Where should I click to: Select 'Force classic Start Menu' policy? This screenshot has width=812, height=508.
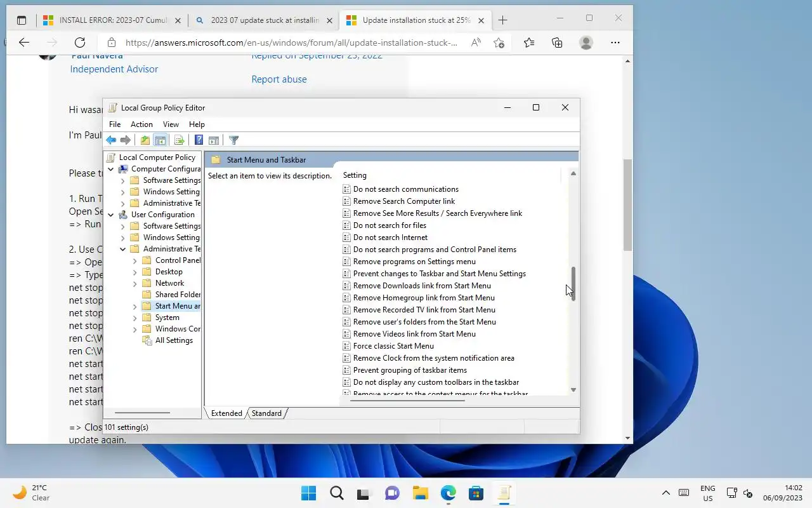pyautogui.click(x=393, y=346)
